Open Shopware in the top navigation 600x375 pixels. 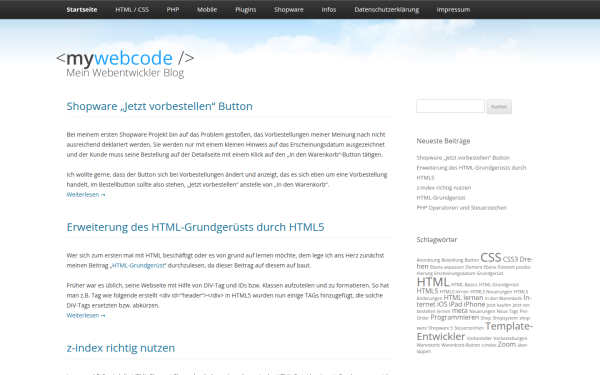pyautogui.click(x=289, y=10)
